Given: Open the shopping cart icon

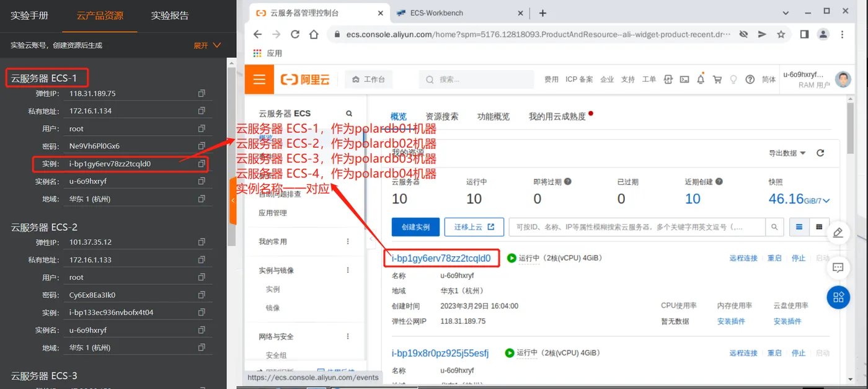Looking at the screenshot, I should point(717,79).
